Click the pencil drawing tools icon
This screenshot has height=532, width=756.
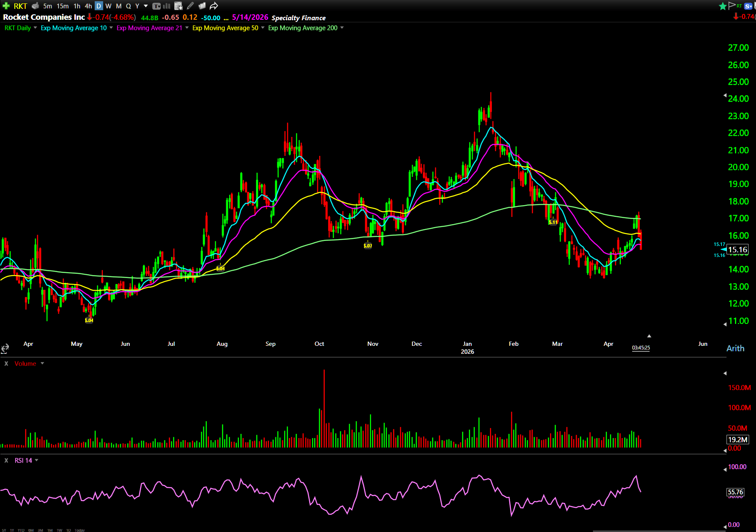pos(190,6)
